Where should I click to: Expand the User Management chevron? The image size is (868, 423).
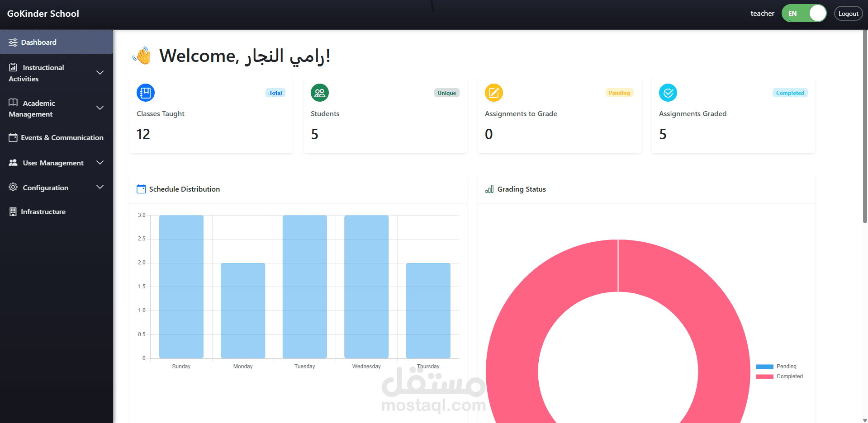[100, 163]
